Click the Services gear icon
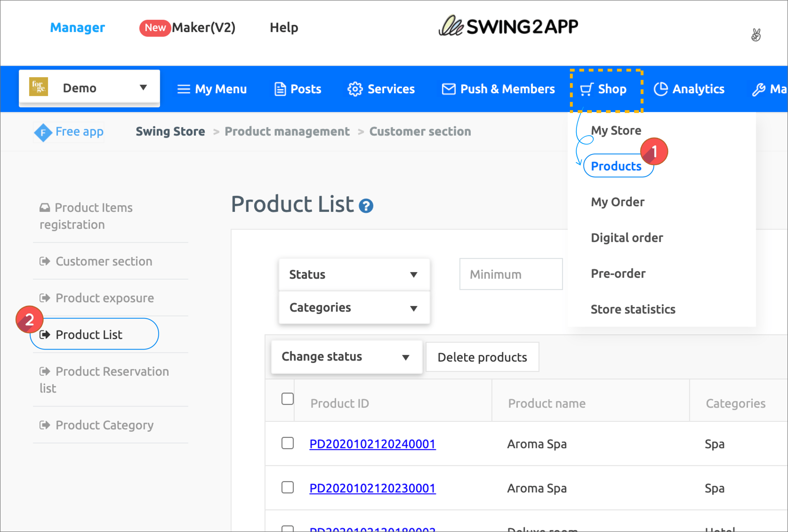This screenshot has height=532, width=788. 355,89
